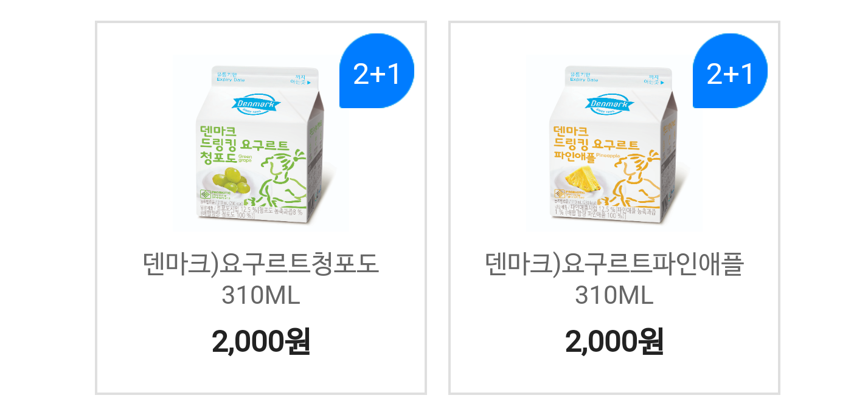Click 310ML under the green grape yogurt
The width and height of the screenshot is (868, 415).
click(x=261, y=296)
